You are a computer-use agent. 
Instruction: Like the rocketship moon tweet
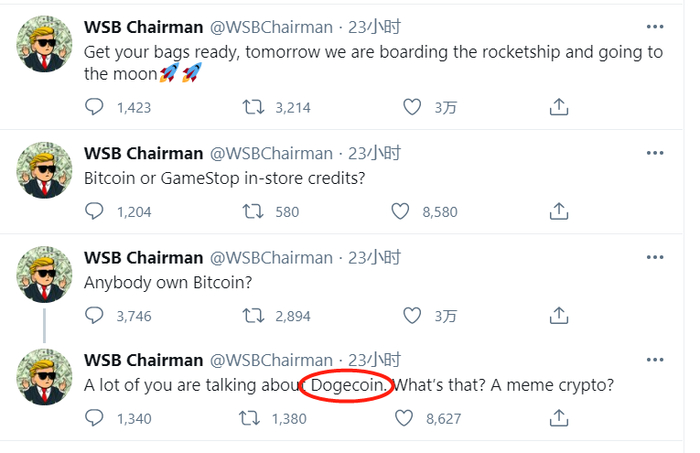(x=412, y=107)
